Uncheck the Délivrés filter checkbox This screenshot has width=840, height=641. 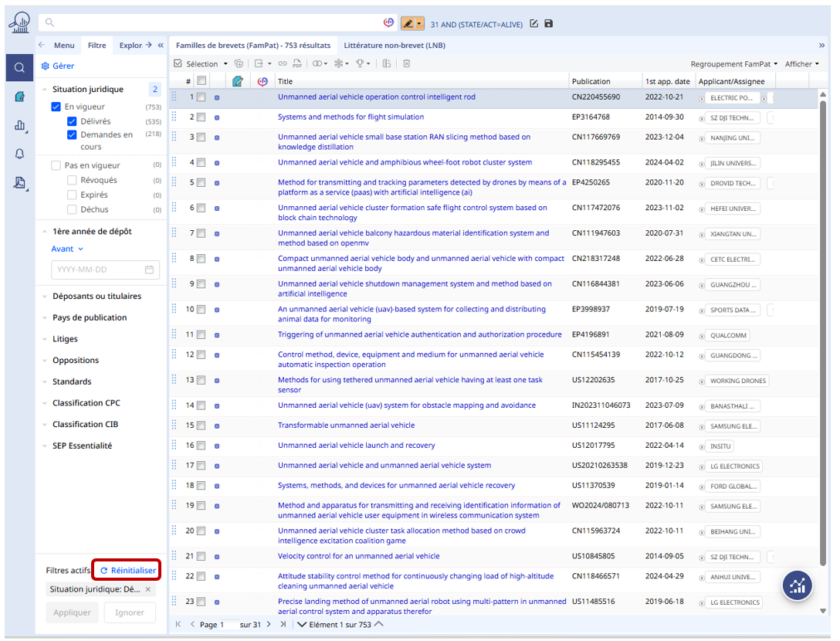(72, 121)
